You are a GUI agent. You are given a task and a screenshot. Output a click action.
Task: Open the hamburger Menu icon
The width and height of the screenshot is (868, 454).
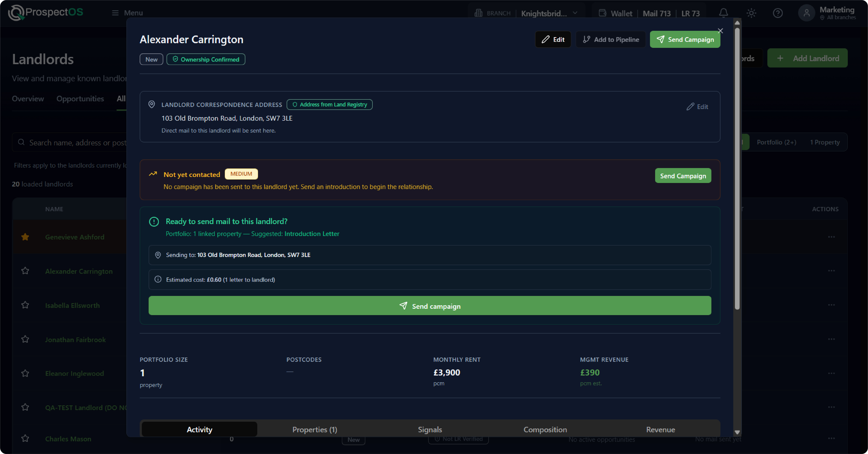(115, 13)
